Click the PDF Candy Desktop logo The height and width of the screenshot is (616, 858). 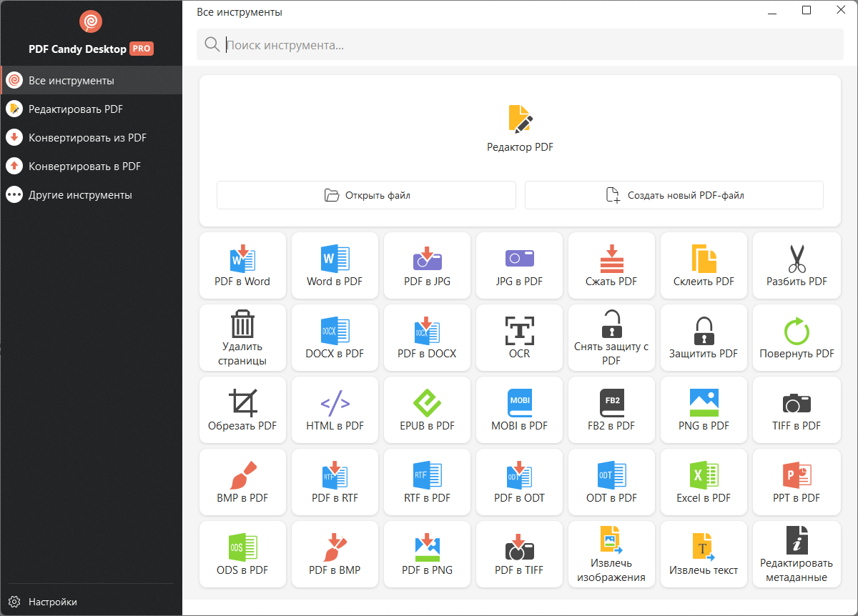[91, 22]
